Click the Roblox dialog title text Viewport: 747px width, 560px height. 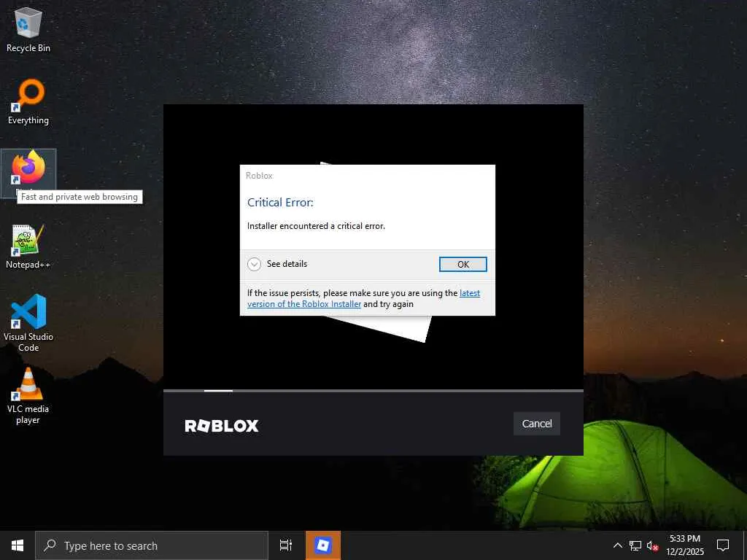coord(259,176)
